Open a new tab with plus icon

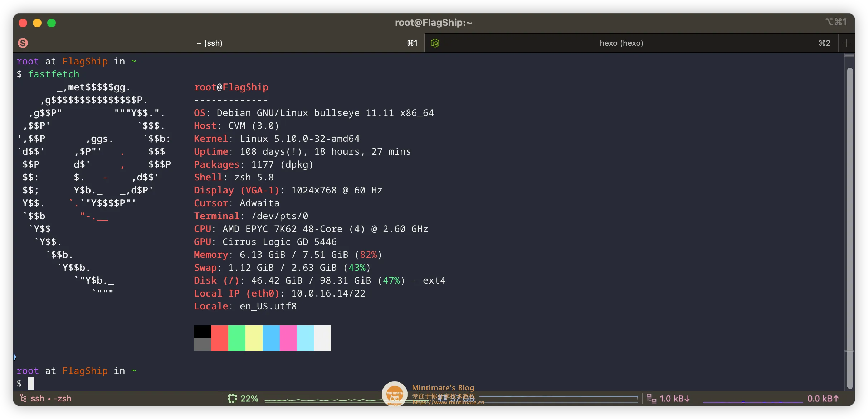(846, 43)
